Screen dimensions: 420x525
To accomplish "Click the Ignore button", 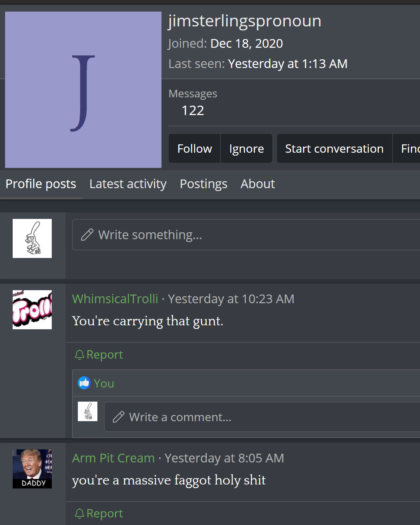I will click(247, 149).
